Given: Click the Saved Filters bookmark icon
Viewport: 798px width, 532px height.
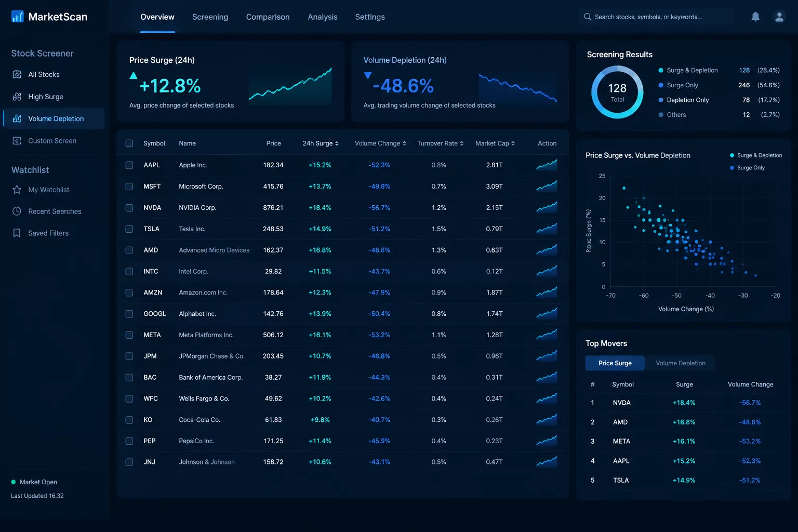Looking at the screenshot, I should click(x=17, y=233).
